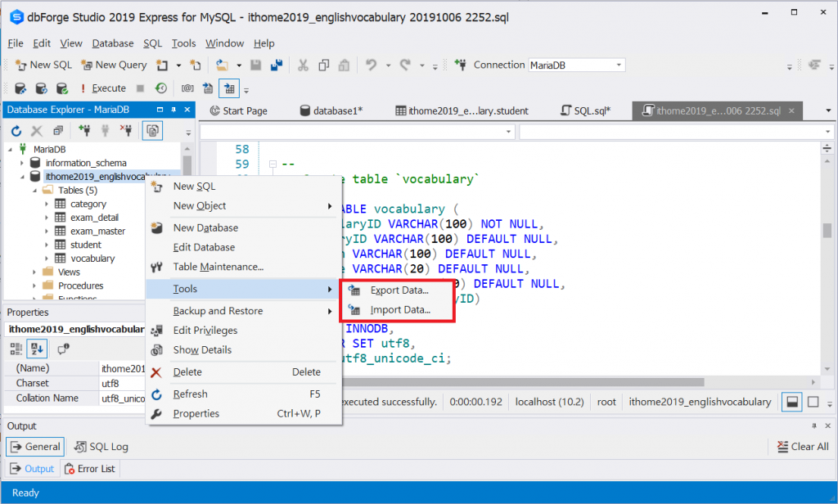Click the Cut scissors icon
Image resolution: width=838 pixels, height=504 pixels.
coord(303,65)
